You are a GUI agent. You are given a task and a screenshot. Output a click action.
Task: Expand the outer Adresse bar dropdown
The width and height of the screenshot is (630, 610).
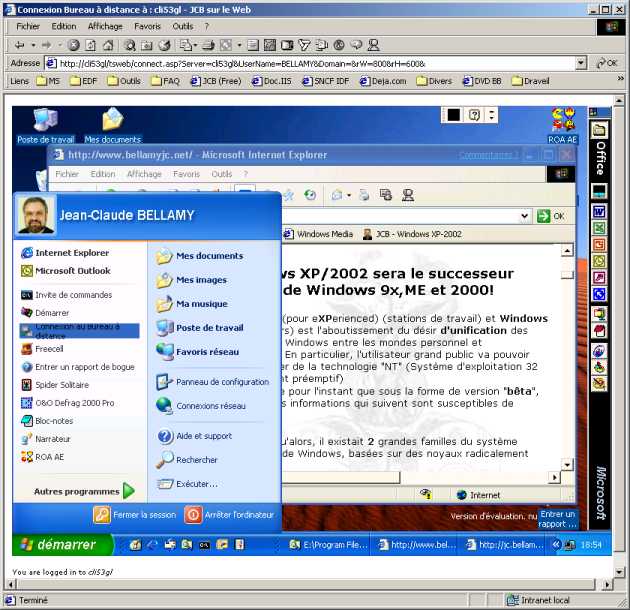coord(581,63)
